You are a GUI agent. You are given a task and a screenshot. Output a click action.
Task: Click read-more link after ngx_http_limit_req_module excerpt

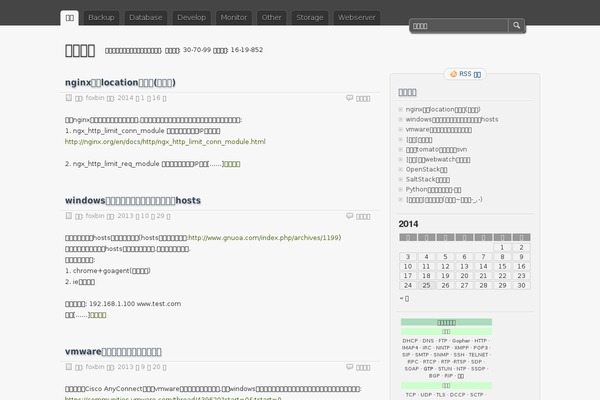(x=232, y=164)
